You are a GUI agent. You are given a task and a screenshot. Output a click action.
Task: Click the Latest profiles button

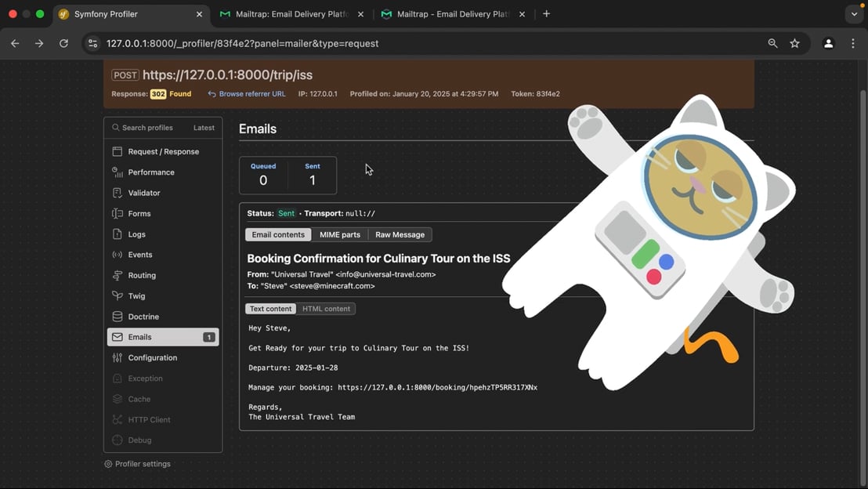coord(204,128)
